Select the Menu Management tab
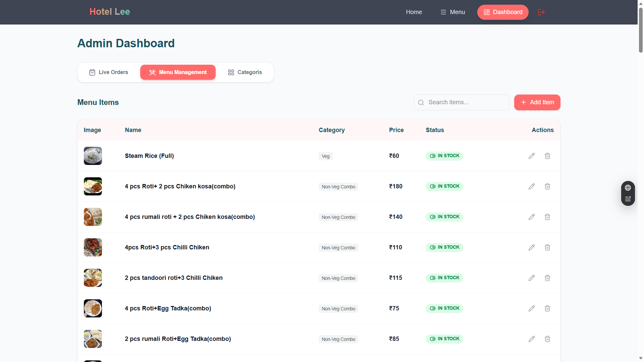Screen dimensions: 644x362 (x=178, y=72)
